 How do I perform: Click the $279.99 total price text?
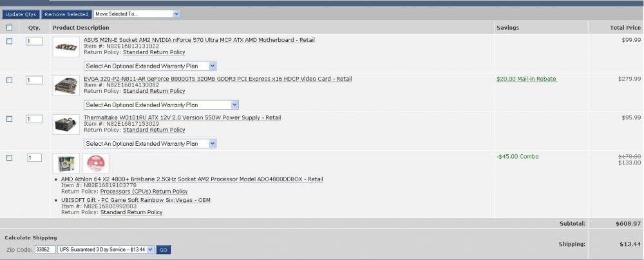(629, 79)
